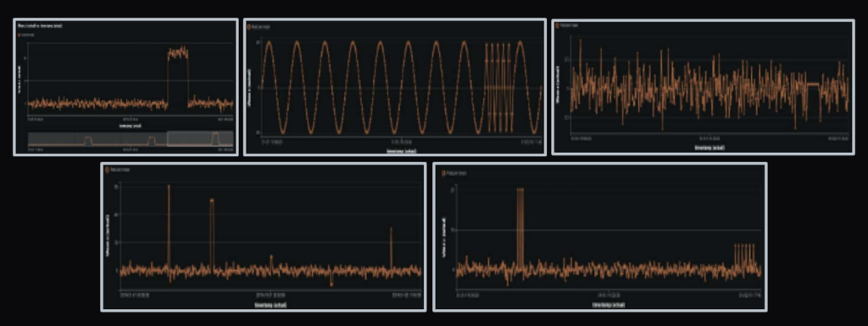Open the bottom-right chart with three-spike burst

599,237
